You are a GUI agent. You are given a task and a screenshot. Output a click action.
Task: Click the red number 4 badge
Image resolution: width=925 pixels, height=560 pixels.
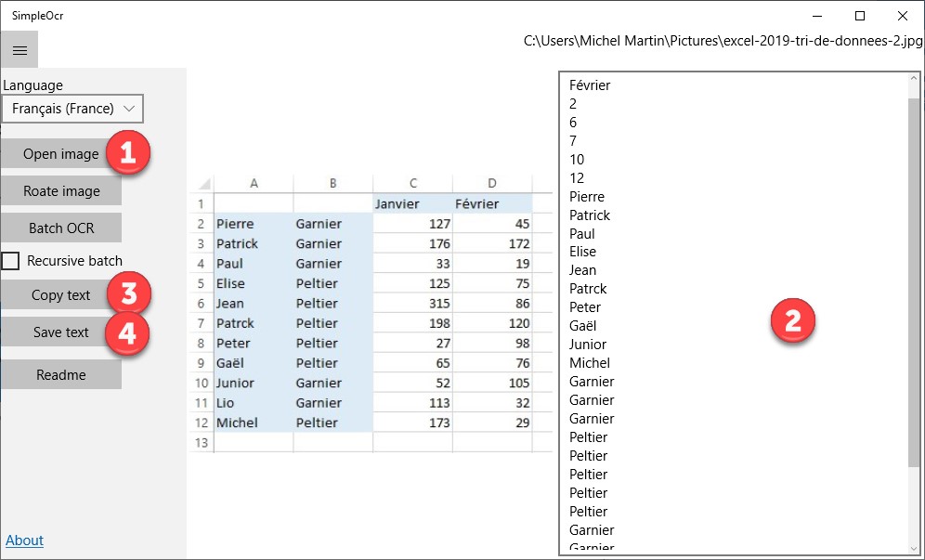(x=128, y=332)
